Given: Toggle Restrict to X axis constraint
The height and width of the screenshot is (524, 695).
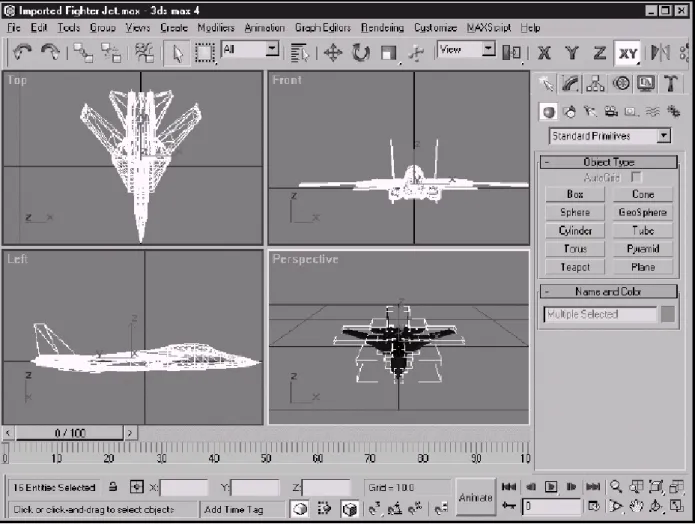Looking at the screenshot, I should point(544,53).
